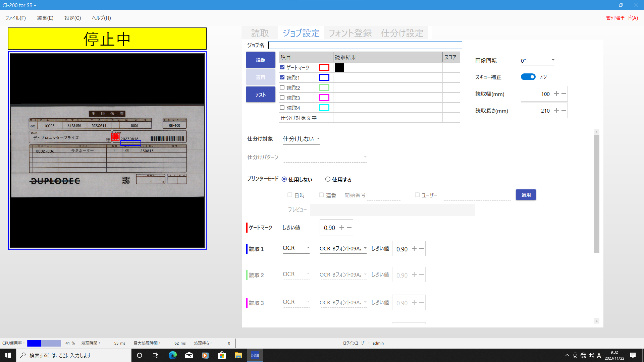Image resolution: width=644 pixels, height=362 pixels.
Task: Open Microsoft Store from the taskbar
Action: 222,355
